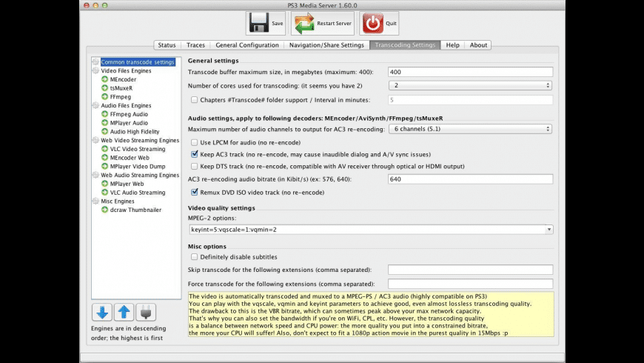Move selected engine up with blue arrow
644x363 pixels.
coord(124,313)
